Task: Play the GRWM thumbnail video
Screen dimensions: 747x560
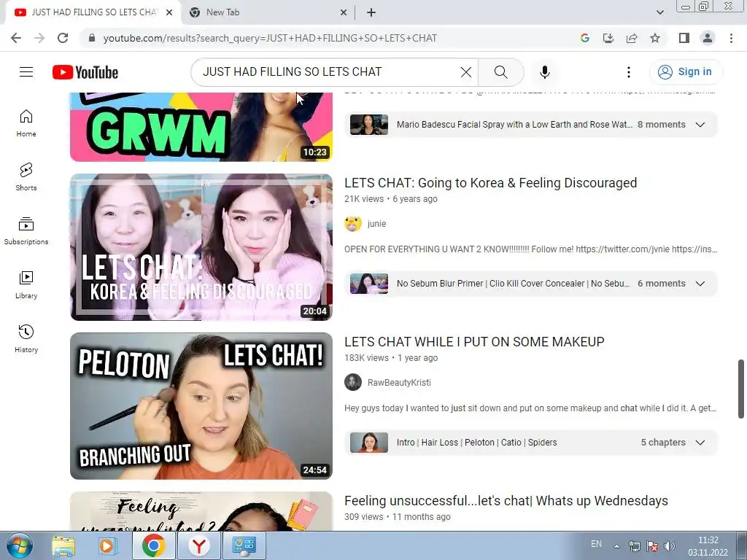Action: tap(201, 127)
